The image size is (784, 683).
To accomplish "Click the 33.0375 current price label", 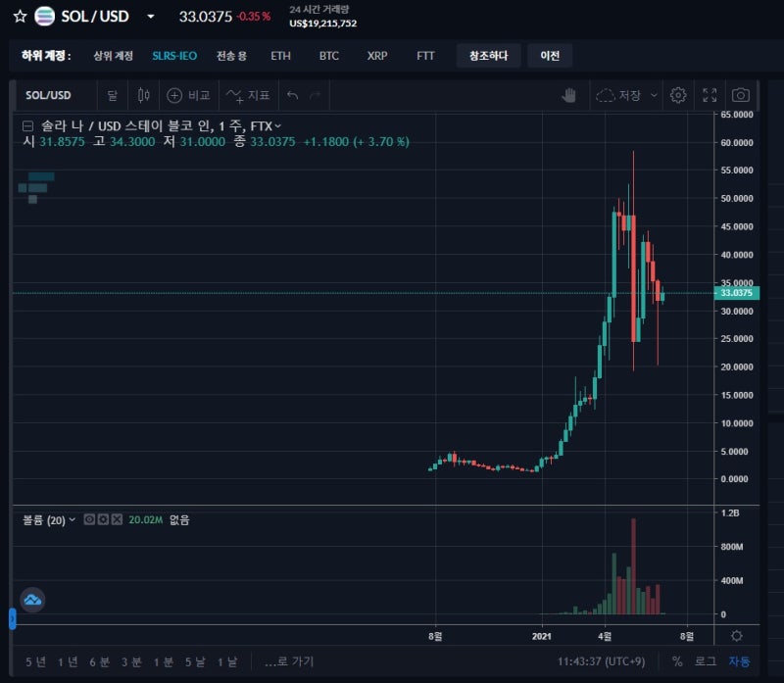I will (x=737, y=293).
